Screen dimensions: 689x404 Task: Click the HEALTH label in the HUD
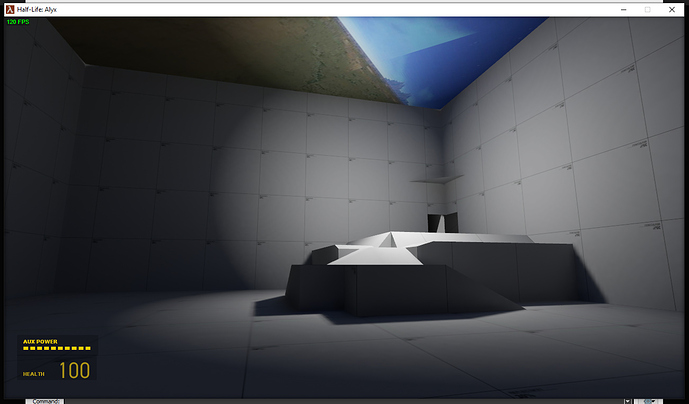coord(34,374)
